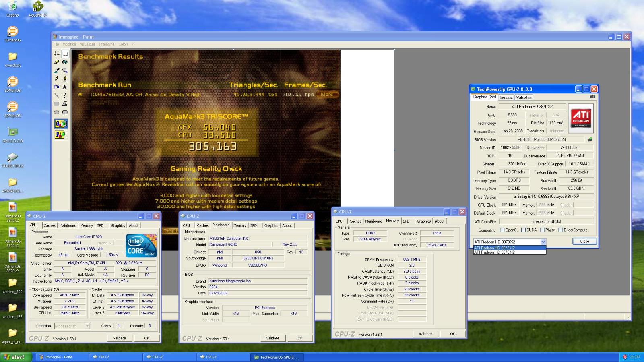
Task: Open the Colori menu in Paint
Action: [123, 44]
